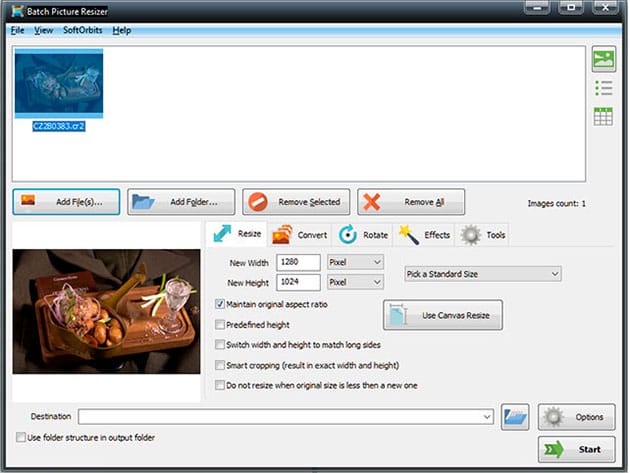The height and width of the screenshot is (473, 630).
Task: Enable Use folder structure in output folder
Action: (x=21, y=437)
